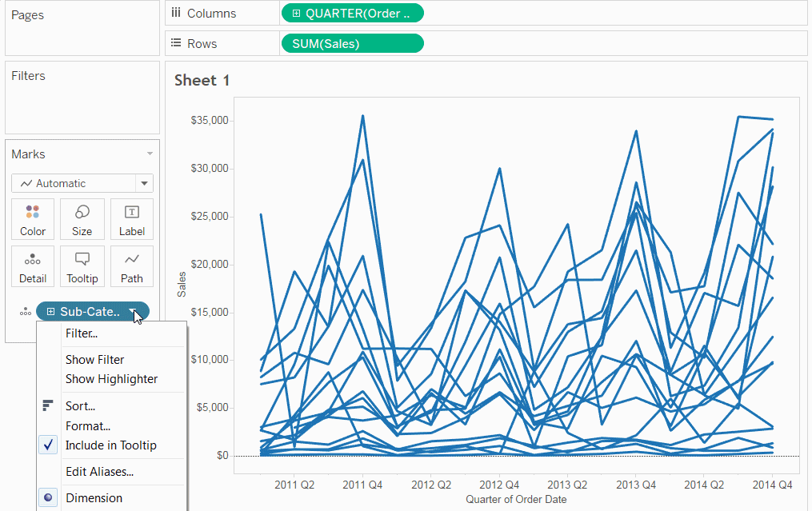Click the $0 axis label
This screenshot has width=812, height=511.
[222, 455]
